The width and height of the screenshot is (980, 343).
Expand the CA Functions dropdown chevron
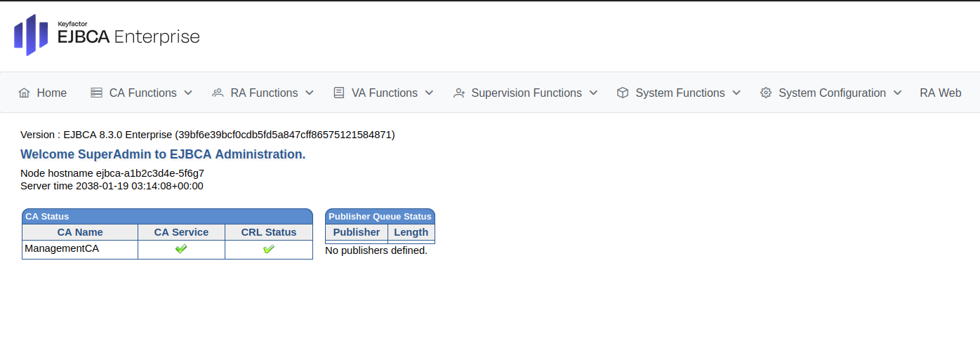coord(188,93)
